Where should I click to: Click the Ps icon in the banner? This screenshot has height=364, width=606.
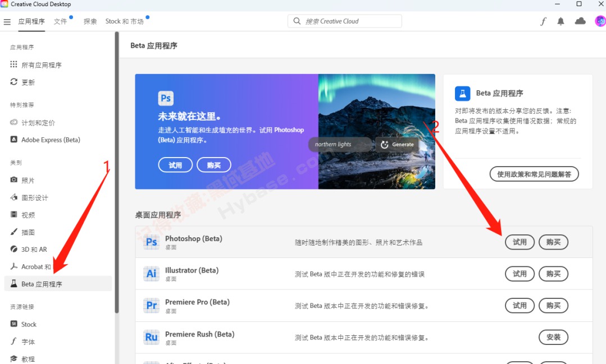coord(166,98)
